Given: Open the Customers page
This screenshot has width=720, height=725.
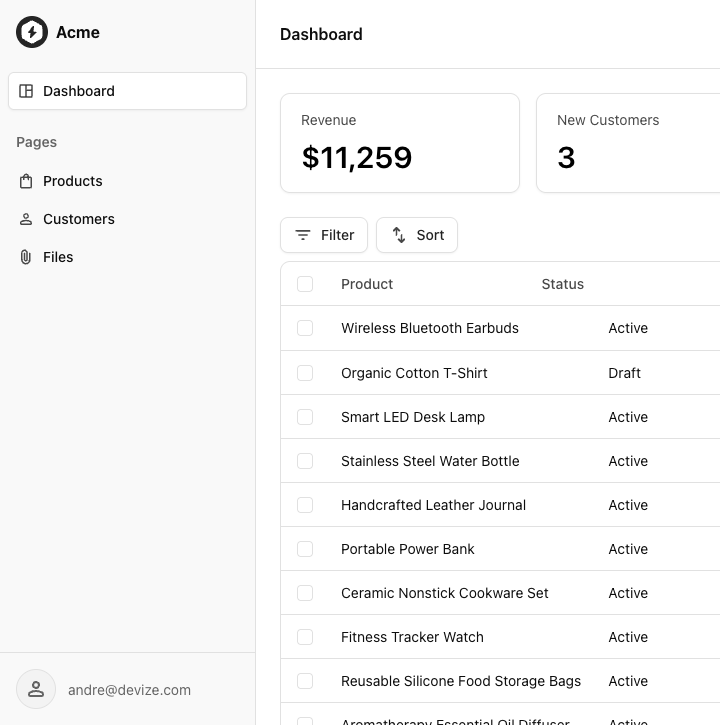Looking at the screenshot, I should click(x=79, y=219).
